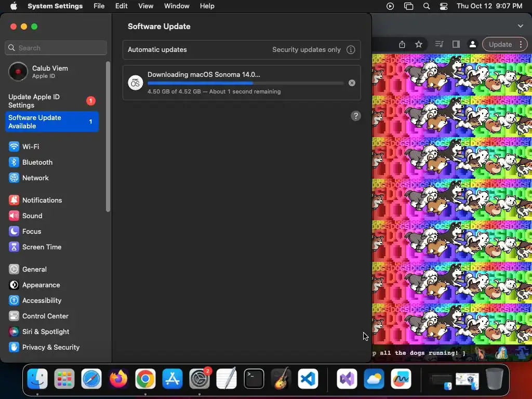
Task: Select Software Update Available item
Action: pos(52,122)
